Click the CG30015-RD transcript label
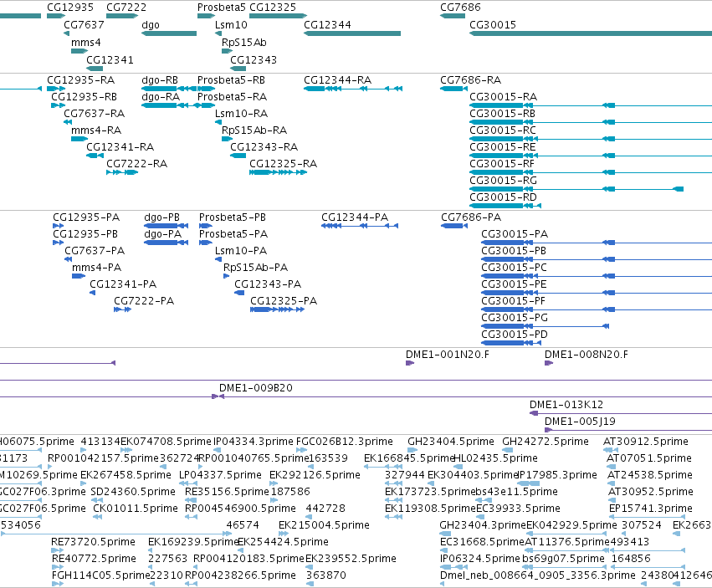The height and width of the screenshot is (588, 712). click(x=503, y=197)
